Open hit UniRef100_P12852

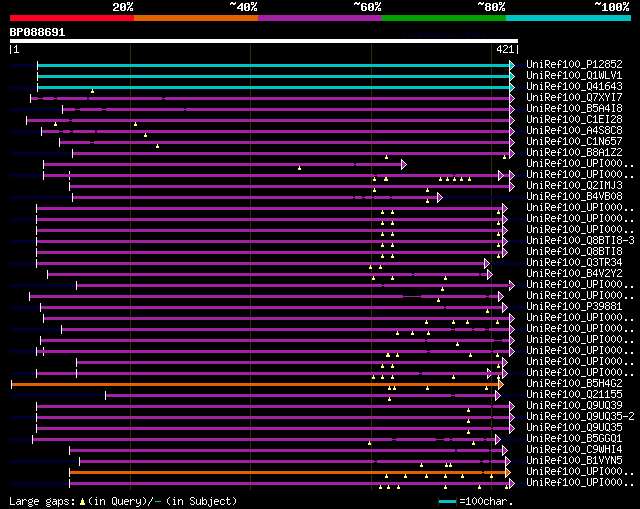pyautogui.click(x=574, y=64)
